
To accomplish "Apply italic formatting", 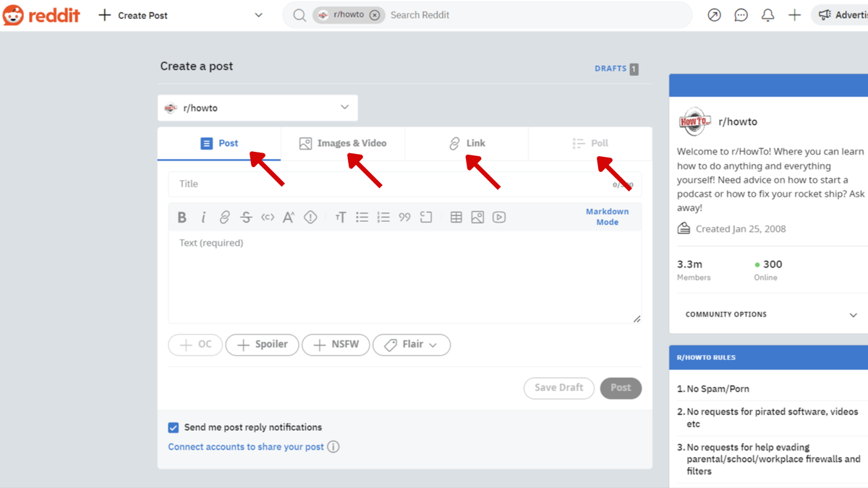I will point(203,216).
